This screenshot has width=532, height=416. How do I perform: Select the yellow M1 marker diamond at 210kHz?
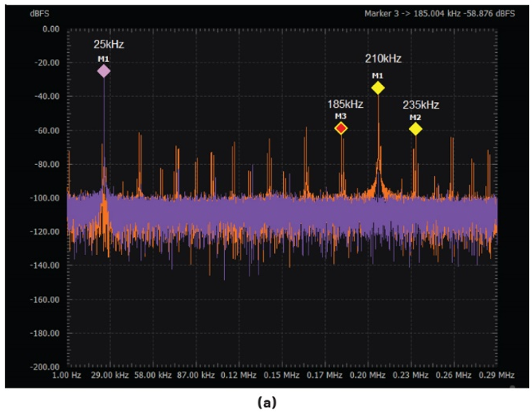pos(378,88)
